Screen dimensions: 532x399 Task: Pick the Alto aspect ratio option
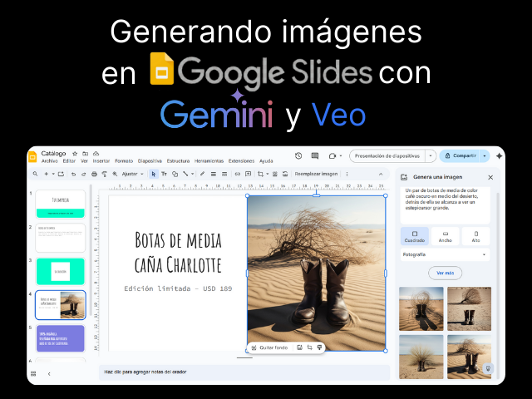[475, 237]
